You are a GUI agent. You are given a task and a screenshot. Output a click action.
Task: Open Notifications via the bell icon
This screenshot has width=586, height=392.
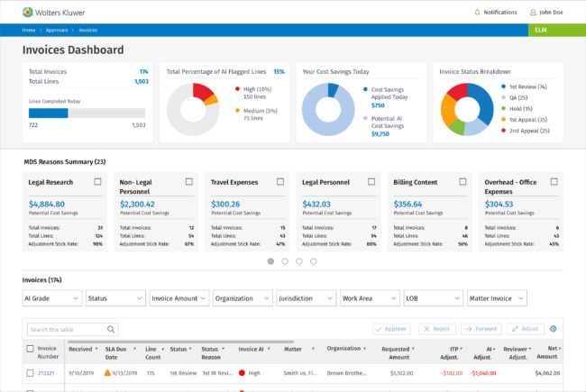coord(478,13)
